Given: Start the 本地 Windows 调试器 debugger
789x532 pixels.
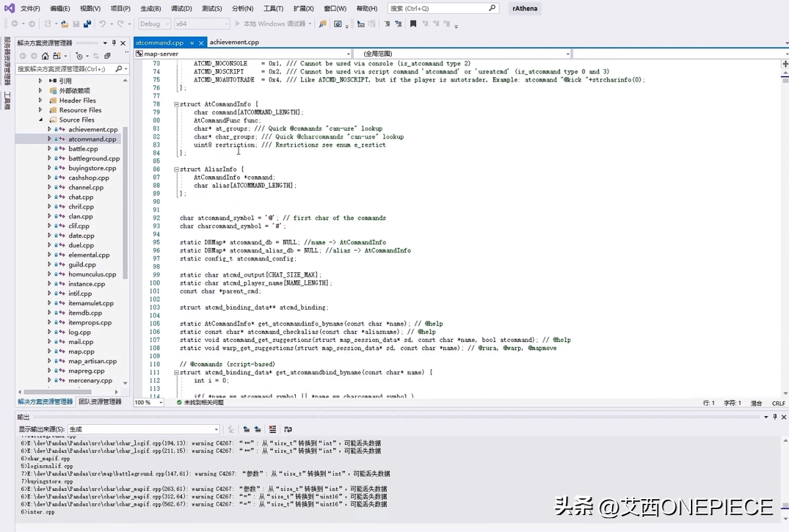Looking at the screenshot, I should pos(268,24).
